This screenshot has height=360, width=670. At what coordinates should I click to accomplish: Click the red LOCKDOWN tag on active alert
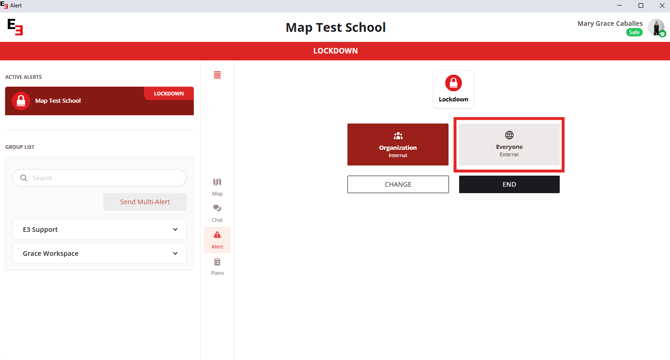[169, 94]
